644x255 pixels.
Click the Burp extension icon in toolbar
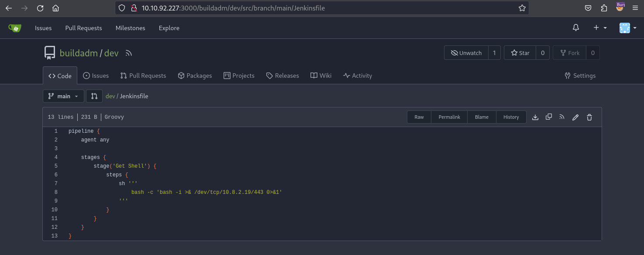pyautogui.click(x=620, y=7)
